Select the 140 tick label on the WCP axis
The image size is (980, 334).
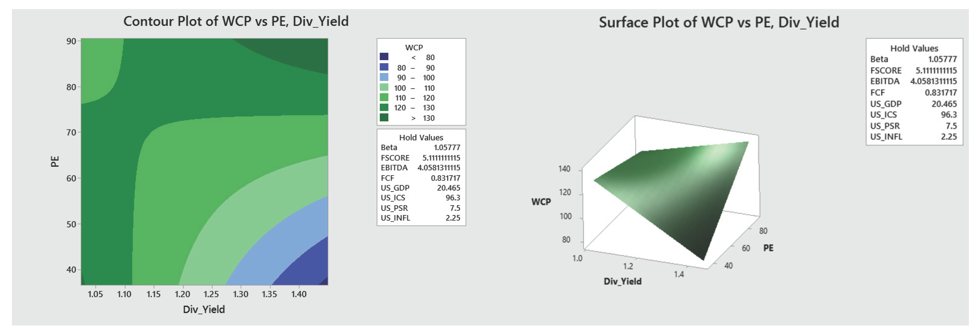tap(564, 169)
